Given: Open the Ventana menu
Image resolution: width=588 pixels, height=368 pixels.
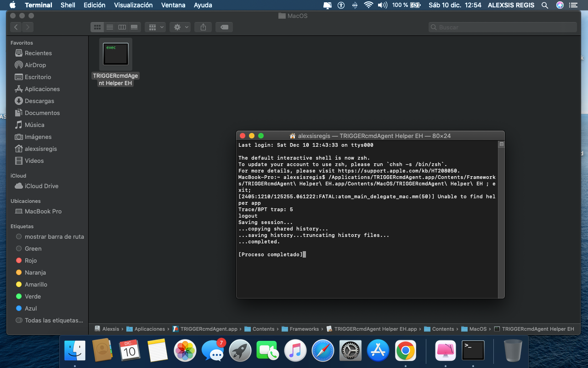Looking at the screenshot, I should point(173,5).
